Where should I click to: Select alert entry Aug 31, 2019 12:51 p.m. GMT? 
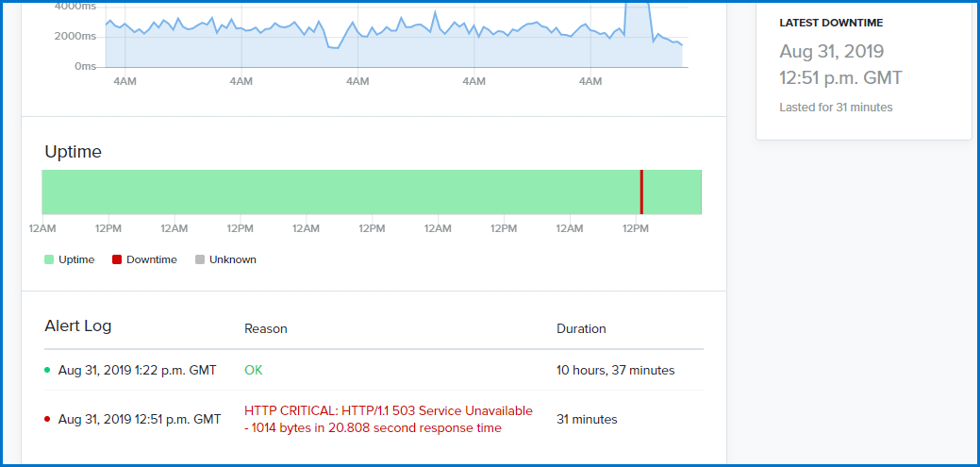[x=140, y=419]
